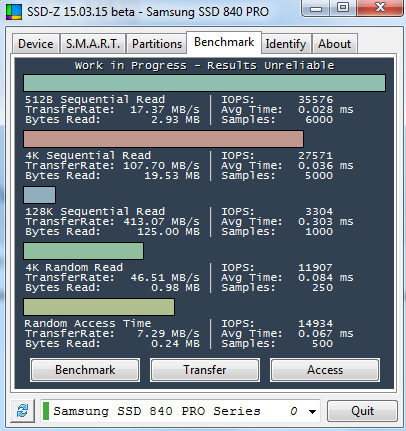Open the Samsung SSD 840 PRO Series drive dropdown
This screenshot has width=406, height=431.
point(180,411)
